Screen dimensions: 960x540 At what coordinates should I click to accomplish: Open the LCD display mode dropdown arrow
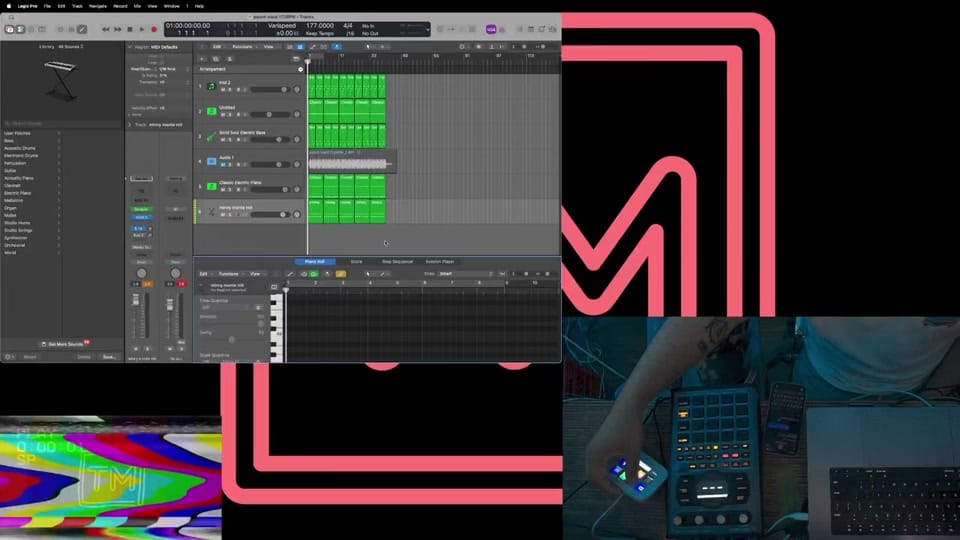(427, 29)
